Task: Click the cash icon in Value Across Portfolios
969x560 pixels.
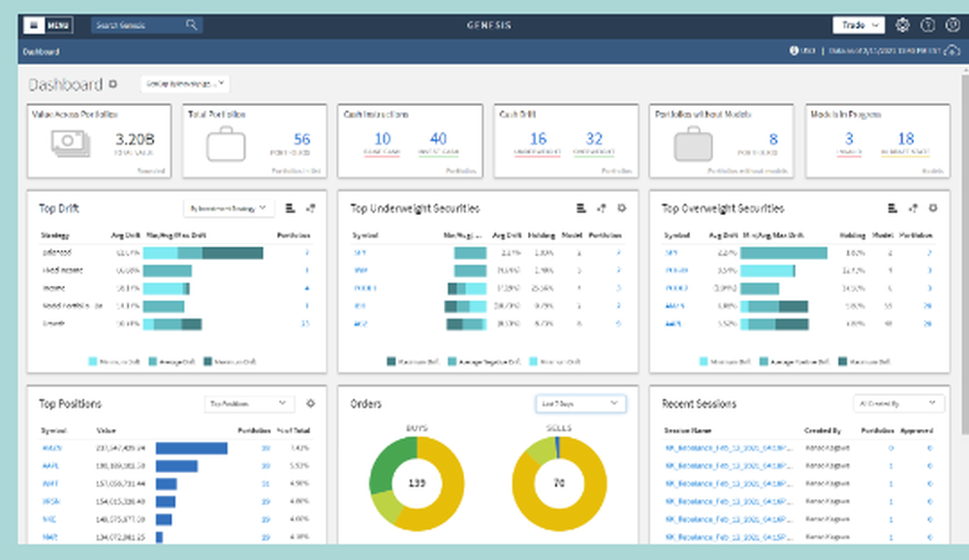Action: point(70,142)
